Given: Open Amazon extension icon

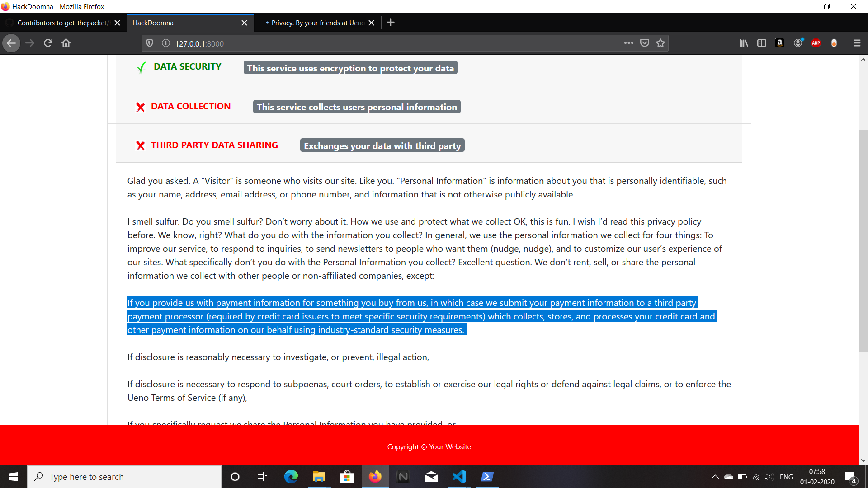Looking at the screenshot, I should (x=780, y=43).
